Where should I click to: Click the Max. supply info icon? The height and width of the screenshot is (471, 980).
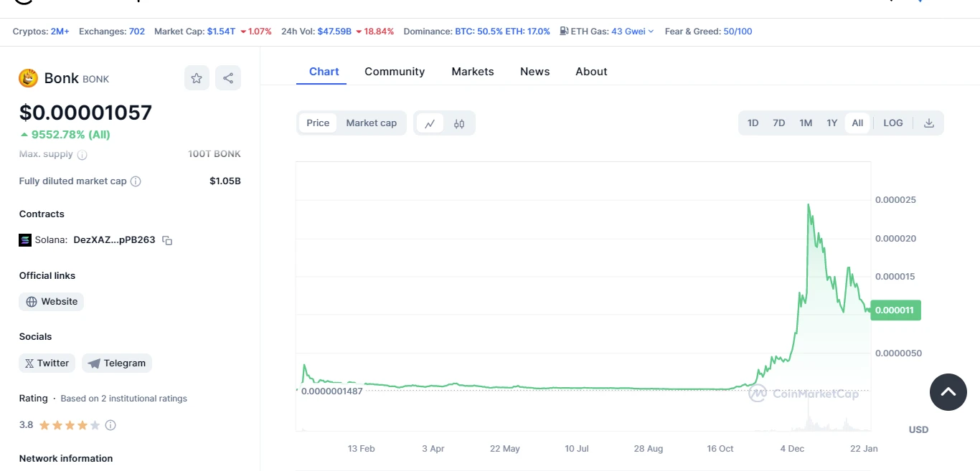[83, 155]
